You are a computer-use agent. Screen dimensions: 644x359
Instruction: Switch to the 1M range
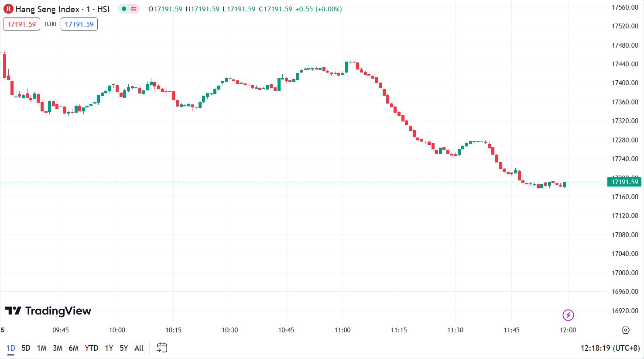[x=42, y=348]
